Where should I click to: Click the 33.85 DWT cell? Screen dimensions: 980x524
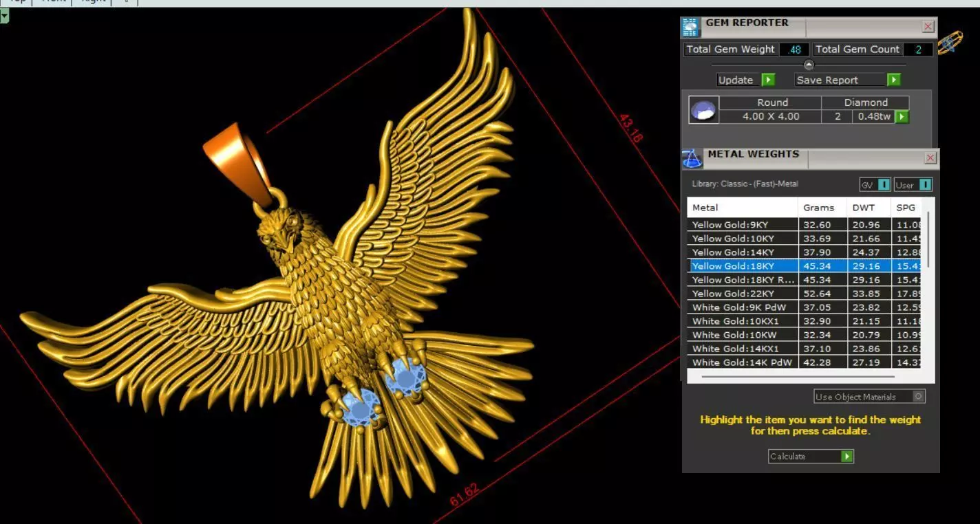[869, 294]
